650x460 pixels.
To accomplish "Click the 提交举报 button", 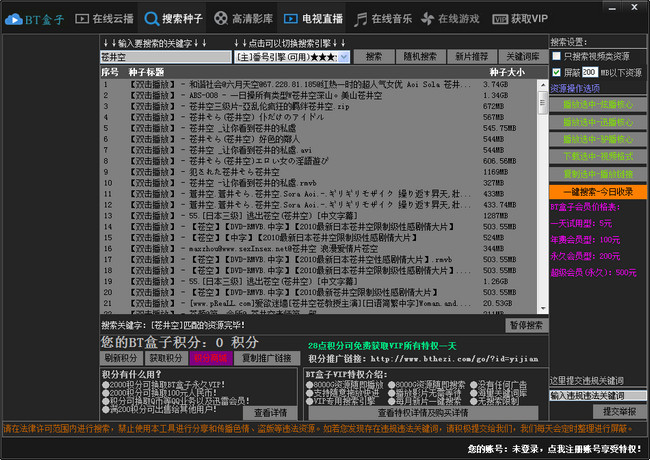I will tap(619, 411).
